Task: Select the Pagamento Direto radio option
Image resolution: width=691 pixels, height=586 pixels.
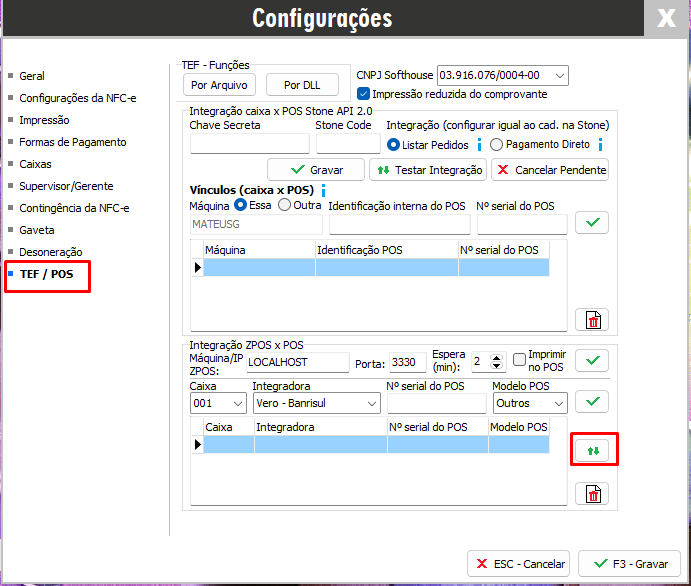Action: coord(496,145)
